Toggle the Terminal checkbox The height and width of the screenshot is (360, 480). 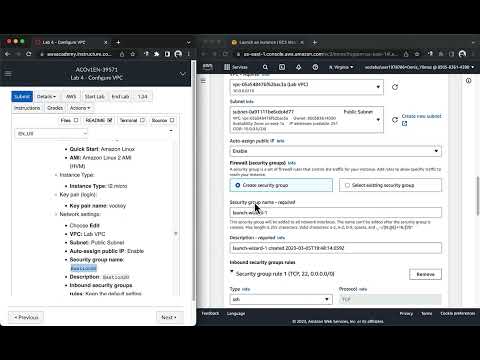point(142,120)
